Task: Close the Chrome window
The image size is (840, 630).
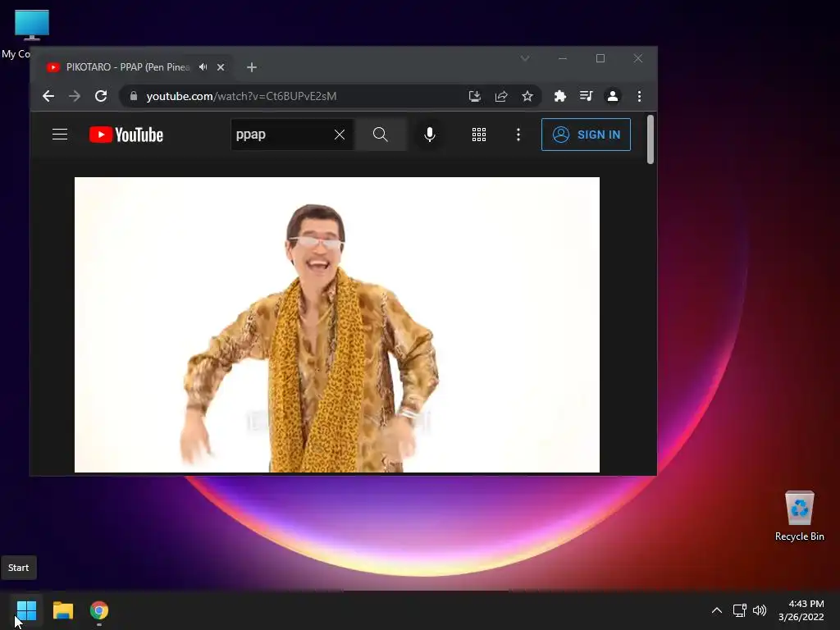Action: (638, 58)
